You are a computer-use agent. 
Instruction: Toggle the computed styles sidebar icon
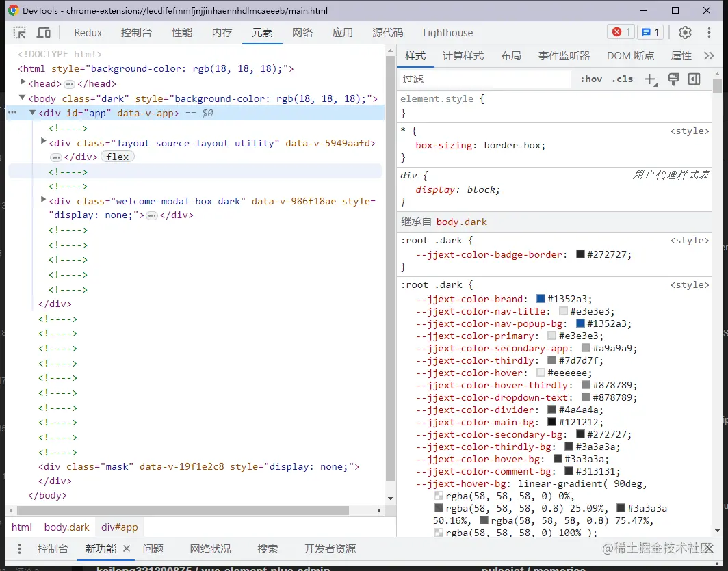(694, 79)
